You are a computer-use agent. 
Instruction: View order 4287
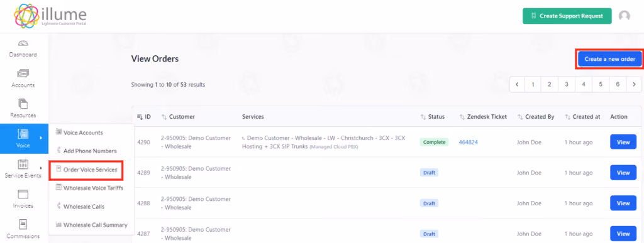click(623, 234)
